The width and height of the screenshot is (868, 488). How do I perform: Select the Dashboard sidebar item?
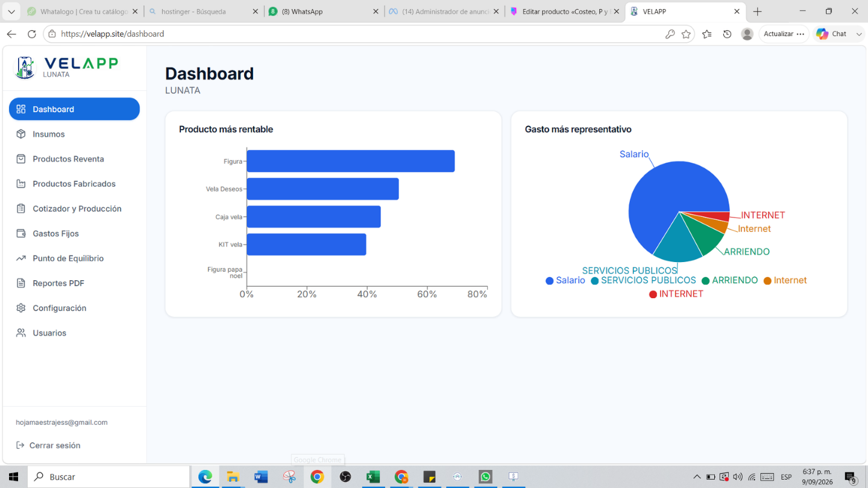click(74, 109)
